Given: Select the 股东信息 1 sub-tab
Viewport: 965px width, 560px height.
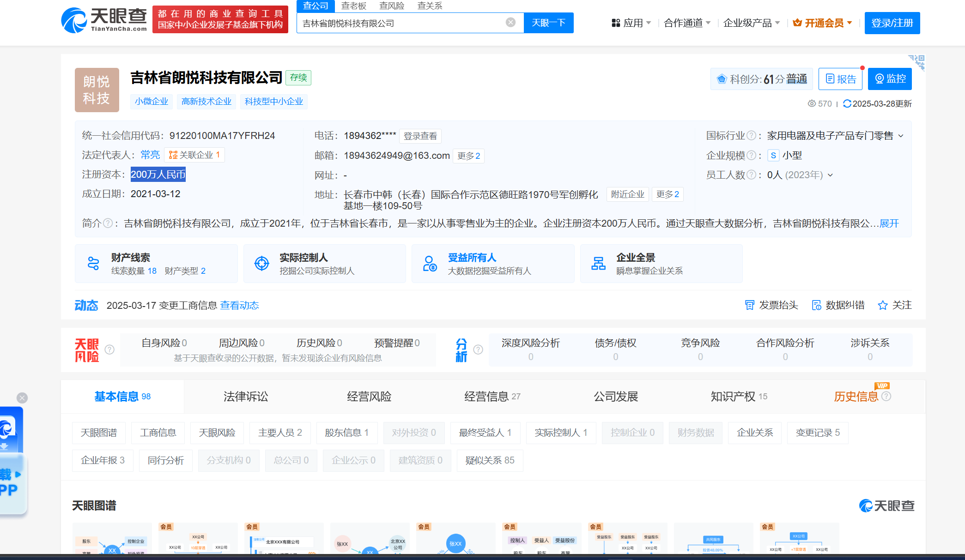Looking at the screenshot, I should point(347,433).
